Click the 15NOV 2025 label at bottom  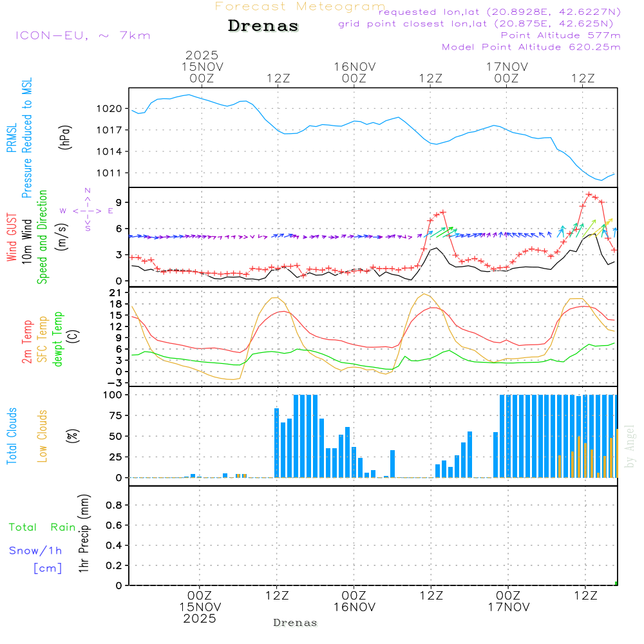pos(200,612)
